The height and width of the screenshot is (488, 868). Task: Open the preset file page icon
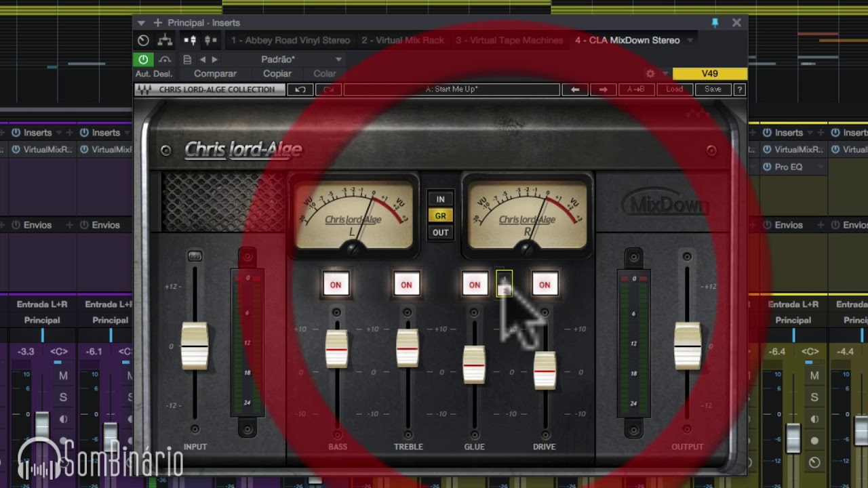(187, 60)
